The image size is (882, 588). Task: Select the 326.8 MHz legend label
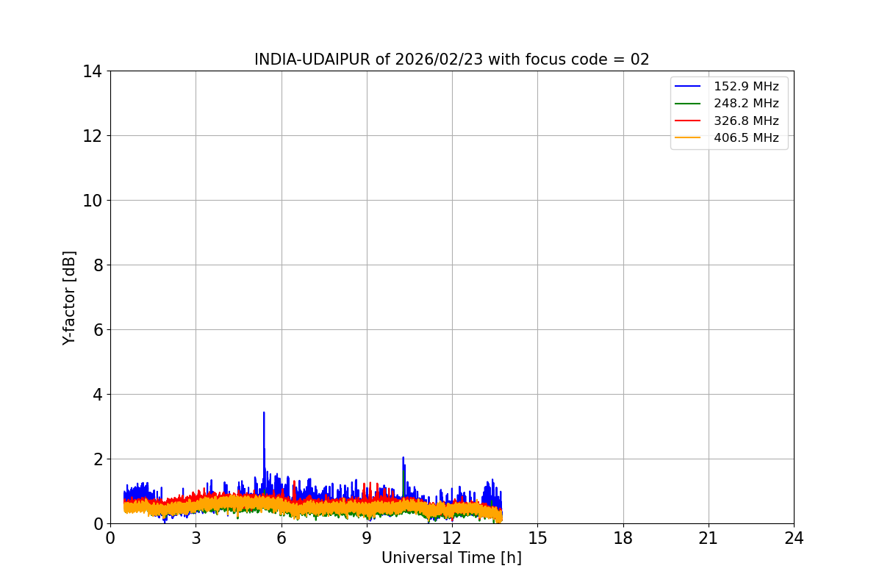[746, 121]
